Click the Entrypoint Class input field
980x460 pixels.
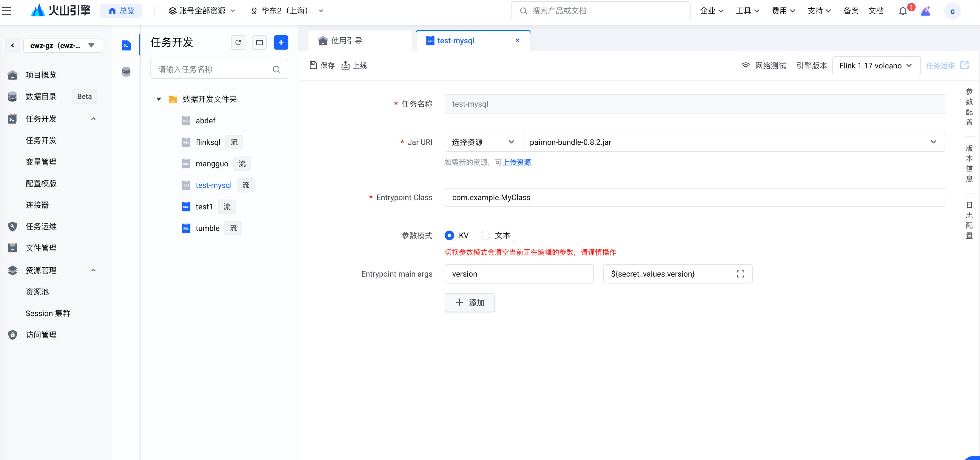point(694,197)
